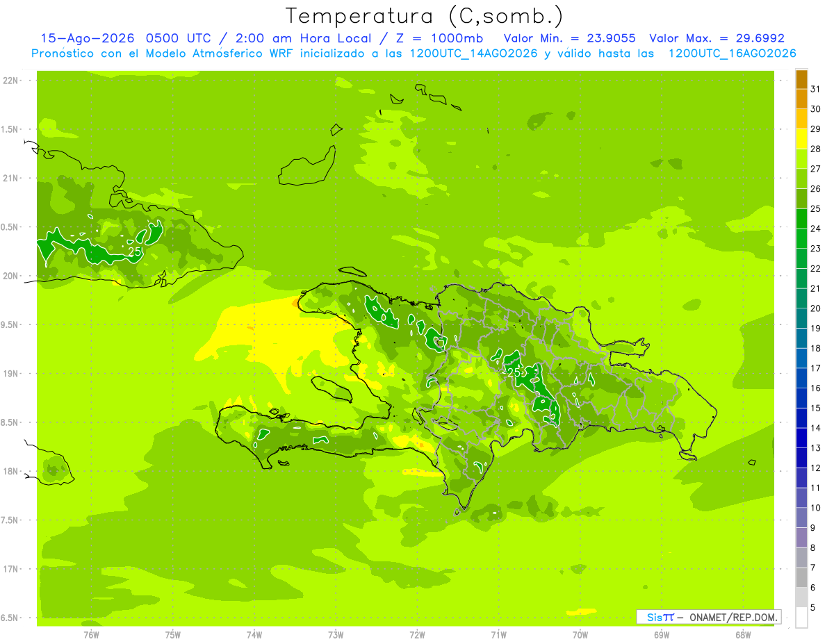Viewport: 834px width, 644px height.
Task: Click the "71W" longitude label
Action: (498, 634)
